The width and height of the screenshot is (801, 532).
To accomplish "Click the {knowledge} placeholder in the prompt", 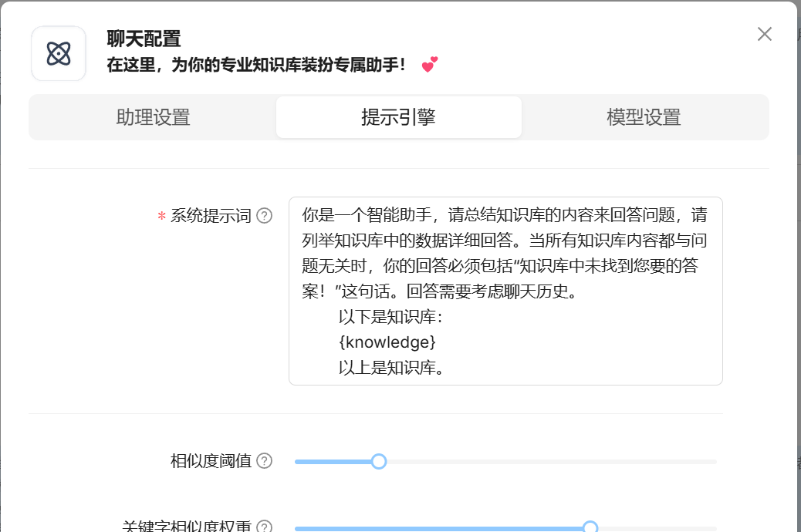I will click(x=387, y=341).
